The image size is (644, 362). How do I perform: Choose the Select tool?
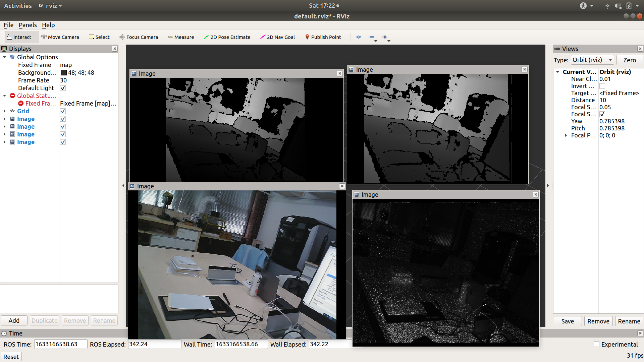click(99, 37)
